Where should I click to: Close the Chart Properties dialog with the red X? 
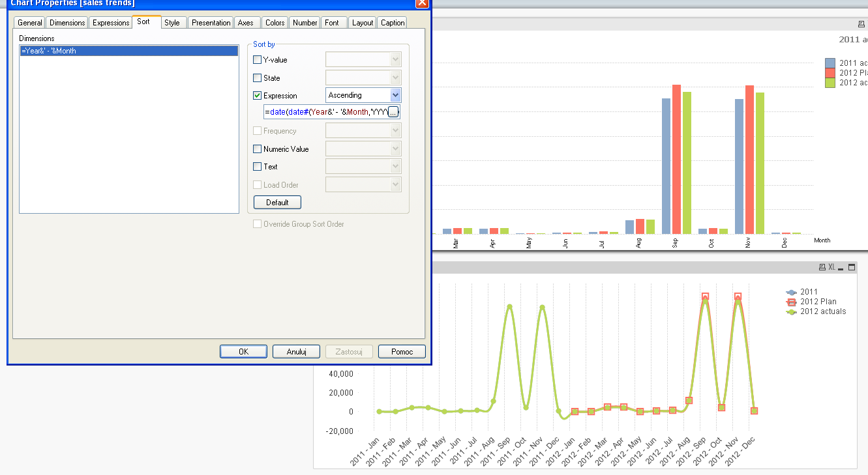click(421, 3)
